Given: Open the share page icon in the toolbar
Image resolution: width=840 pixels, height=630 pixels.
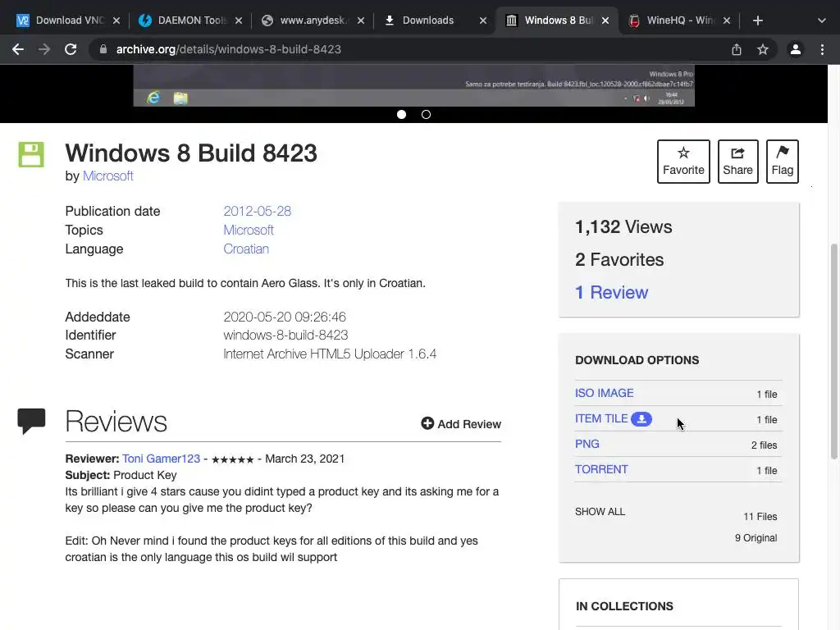Looking at the screenshot, I should tap(737, 49).
